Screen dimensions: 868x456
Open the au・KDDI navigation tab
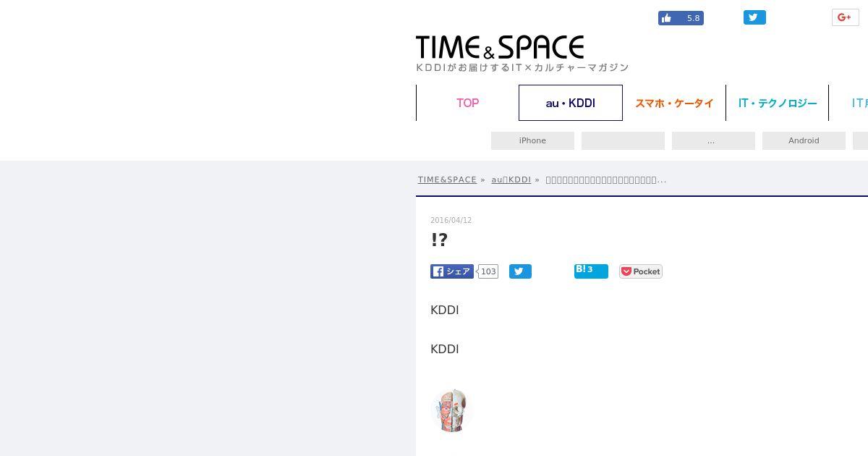[571, 103]
